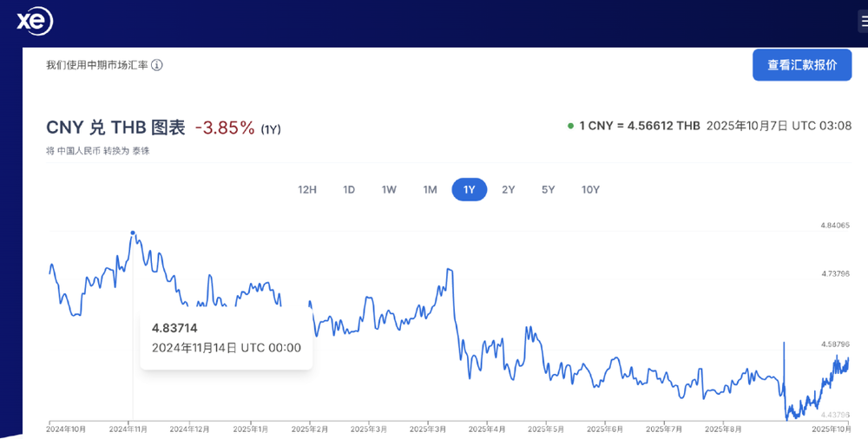Open the hamburger menu in header

click(x=863, y=22)
